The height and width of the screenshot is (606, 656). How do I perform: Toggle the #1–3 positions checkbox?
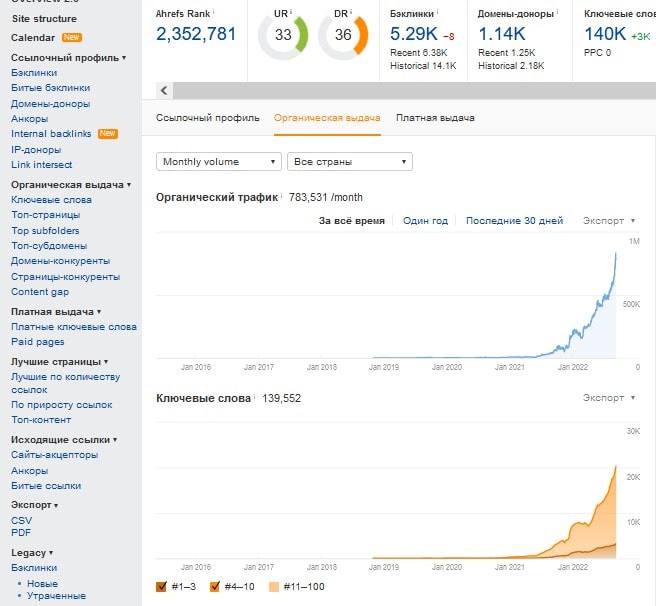pyautogui.click(x=162, y=586)
